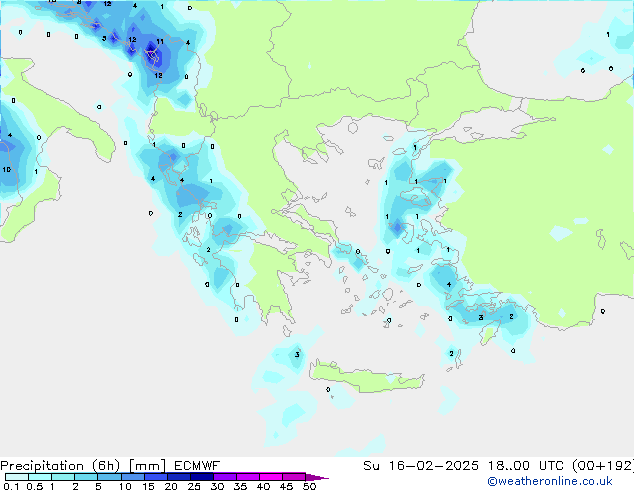This screenshot has width=634, height=490.
Task: Pick the purple swatch between 30 and 35
Action: (228, 477)
